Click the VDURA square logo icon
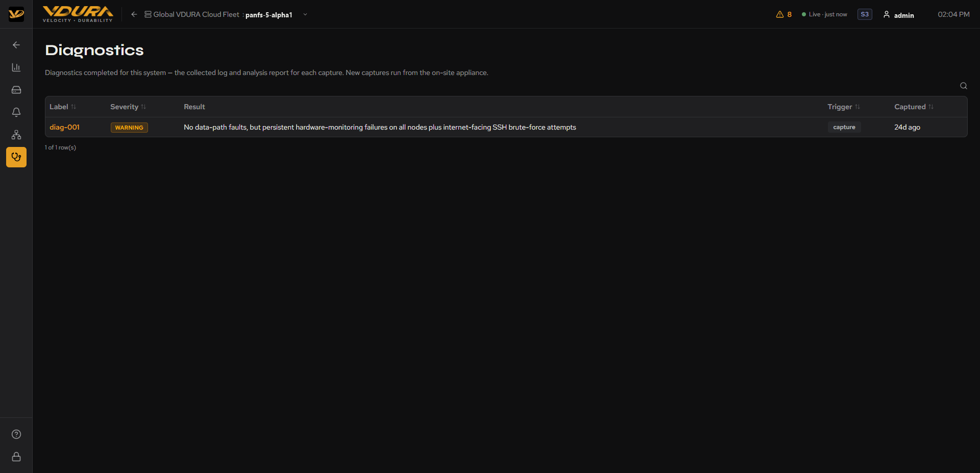Screen dimensions: 980x473 [16, 14]
